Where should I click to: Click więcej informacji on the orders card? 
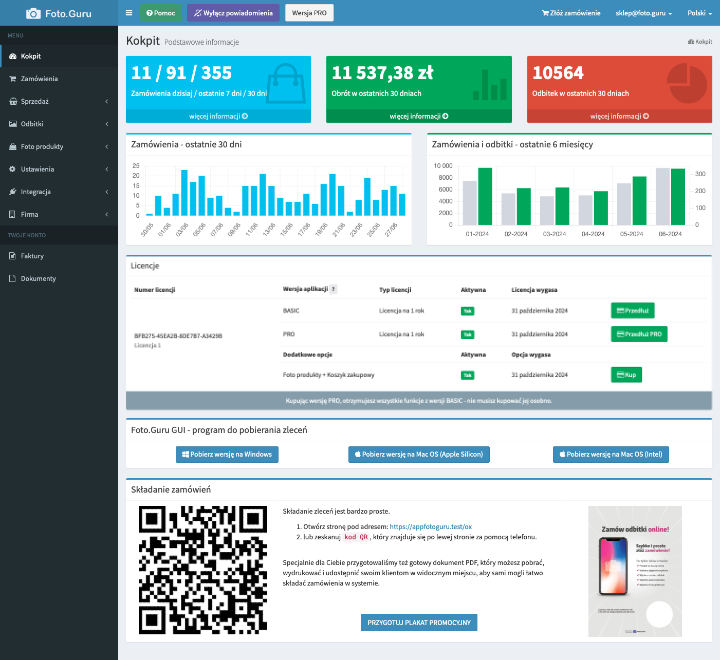(219, 116)
